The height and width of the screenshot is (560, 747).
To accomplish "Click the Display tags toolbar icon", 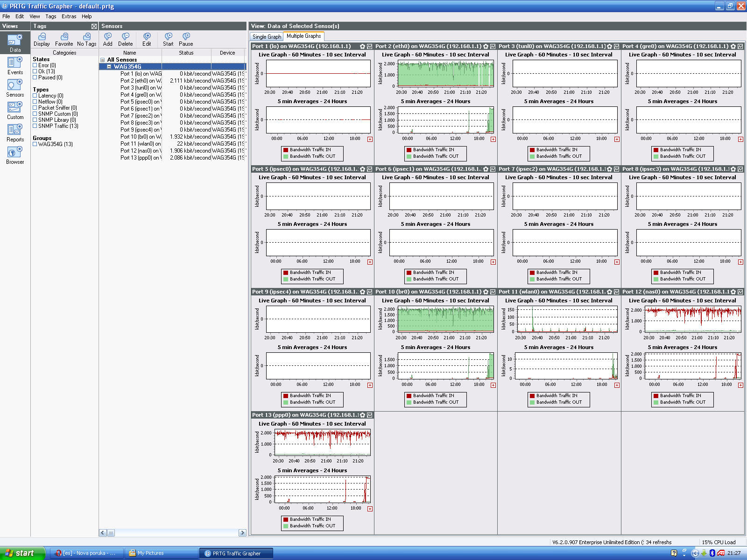I will coord(42,40).
